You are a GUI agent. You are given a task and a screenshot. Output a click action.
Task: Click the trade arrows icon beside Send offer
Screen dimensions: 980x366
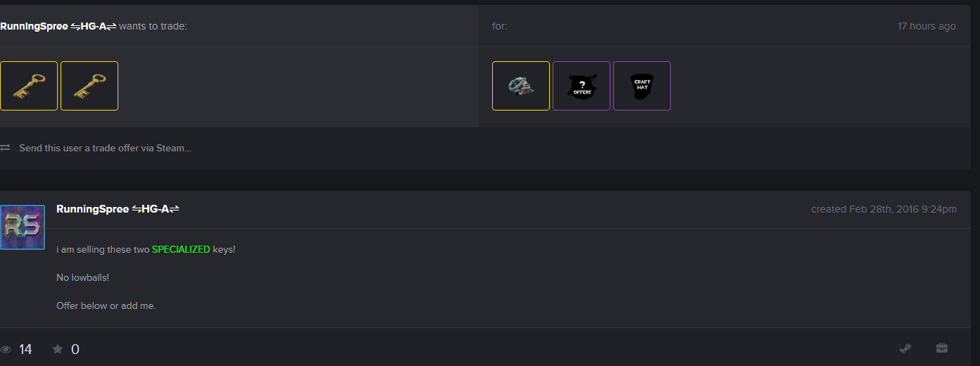pyautogui.click(x=6, y=148)
